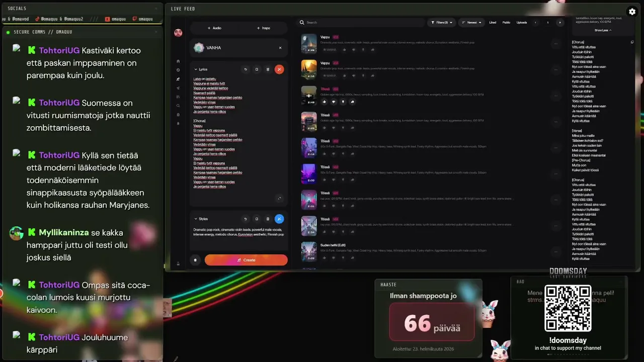Expand the lyrics editor to full size
Screen dimensions: 644x362
pos(279,198)
